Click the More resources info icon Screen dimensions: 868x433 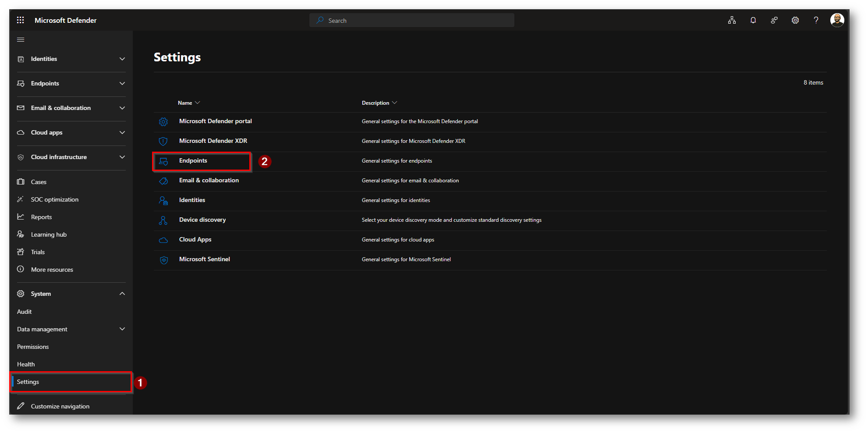[x=21, y=270]
